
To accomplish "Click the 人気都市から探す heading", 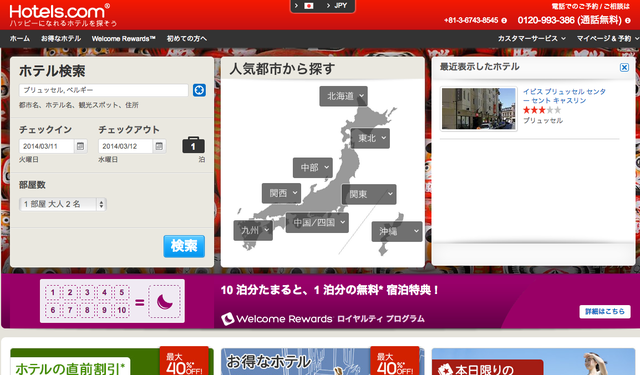I will (282, 69).
